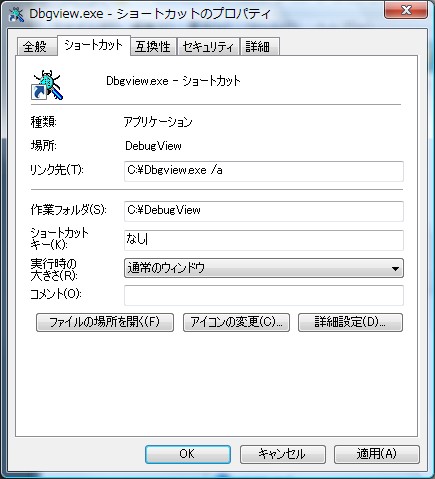Click the DebugView location value
The width and height of the screenshot is (435, 479).
153,146
